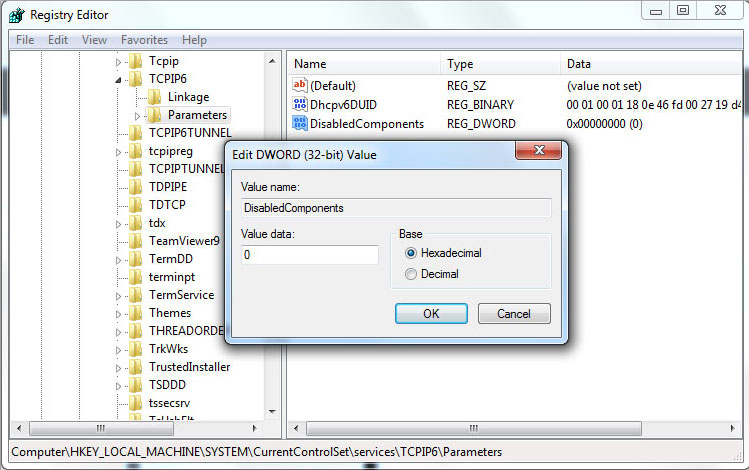Image resolution: width=749 pixels, height=470 pixels.
Task: Select the Hexadecimal base radio button
Action: [x=411, y=253]
